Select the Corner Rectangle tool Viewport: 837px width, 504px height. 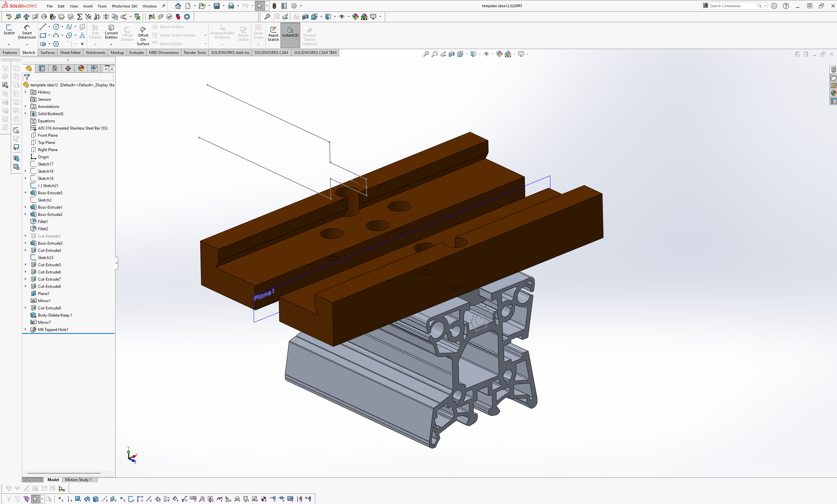click(x=43, y=35)
